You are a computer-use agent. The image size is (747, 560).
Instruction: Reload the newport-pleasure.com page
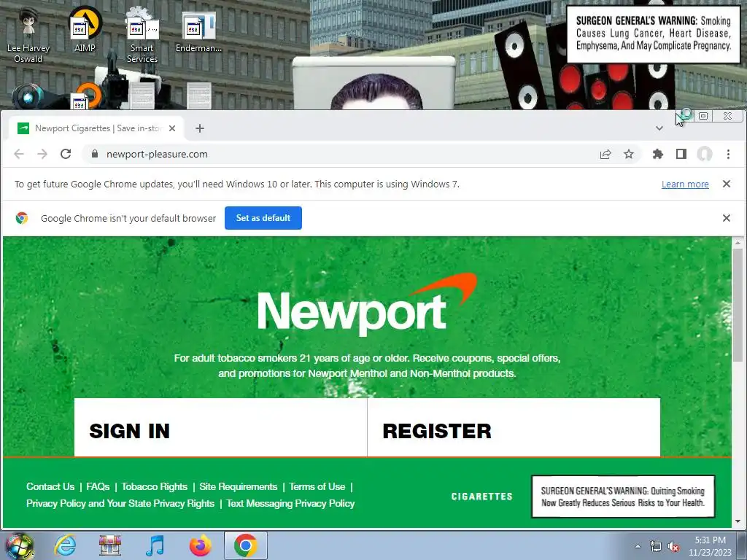(66, 154)
